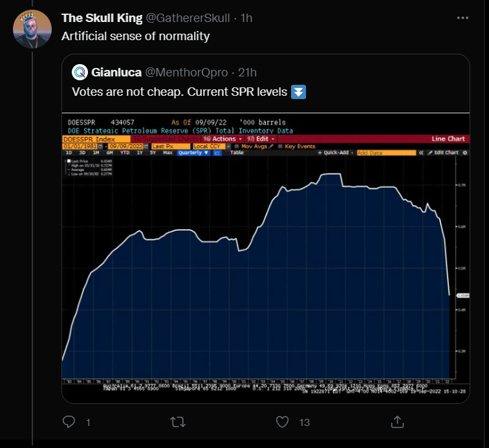Click the chart settings gear icon
This screenshot has height=448, width=489.
click(464, 153)
